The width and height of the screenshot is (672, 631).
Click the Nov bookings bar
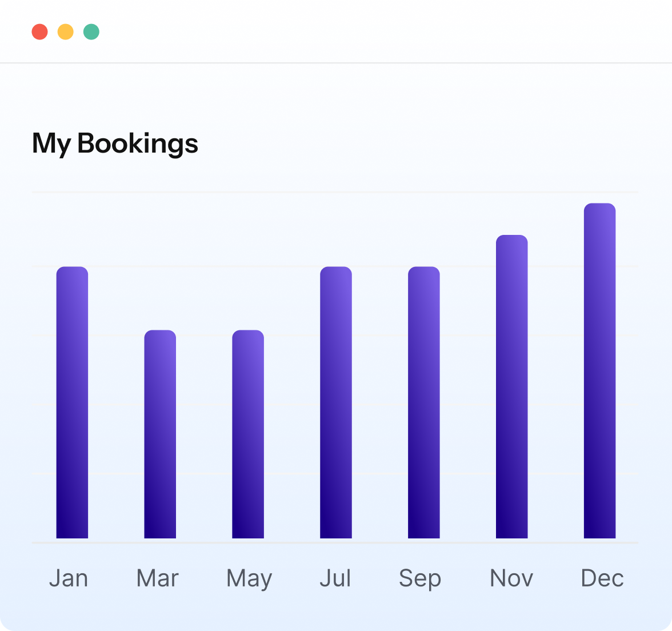(512, 386)
